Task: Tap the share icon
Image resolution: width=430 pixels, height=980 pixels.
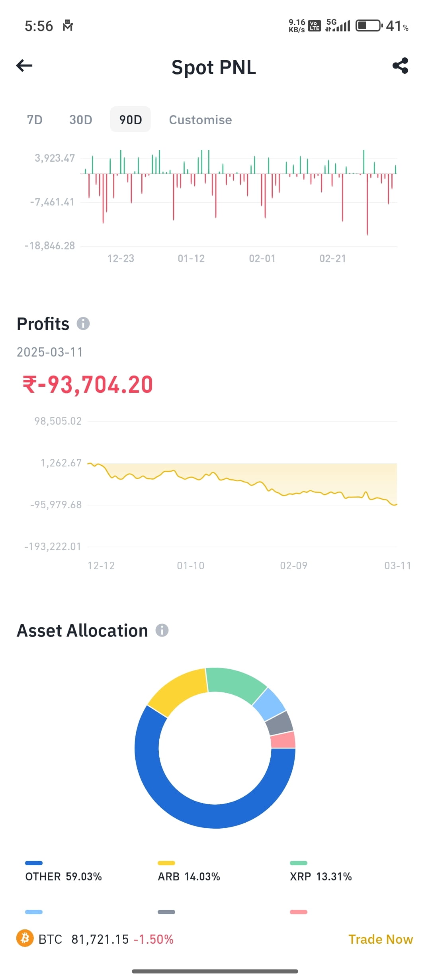Action: point(400,66)
